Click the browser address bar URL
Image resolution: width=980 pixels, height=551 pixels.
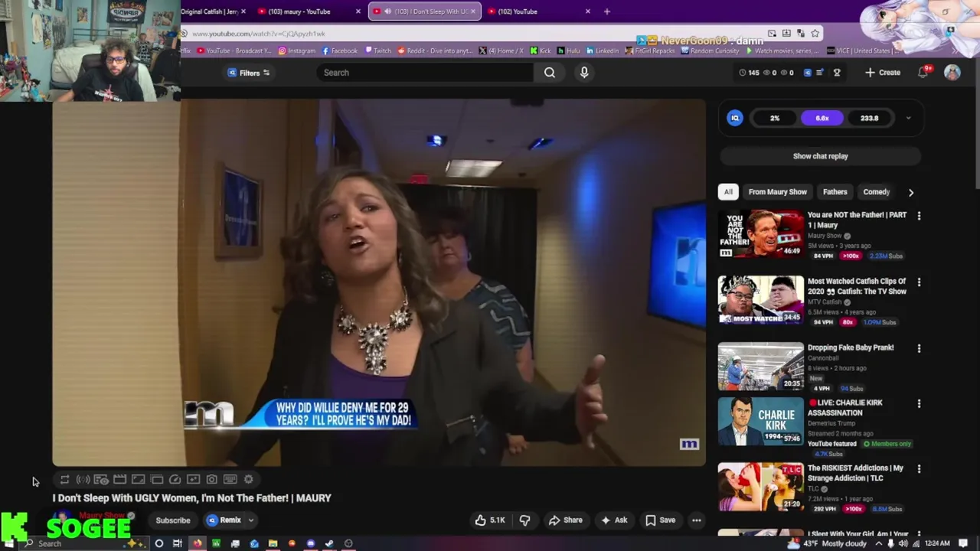pyautogui.click(x=258, y=34)
